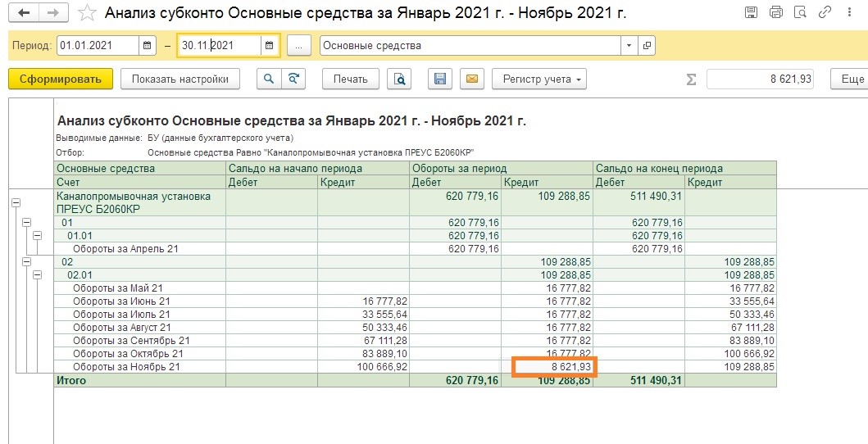Open print preview icon next to Печать
The width and height of the screenshot is (868, 444).
pos(399,79)
